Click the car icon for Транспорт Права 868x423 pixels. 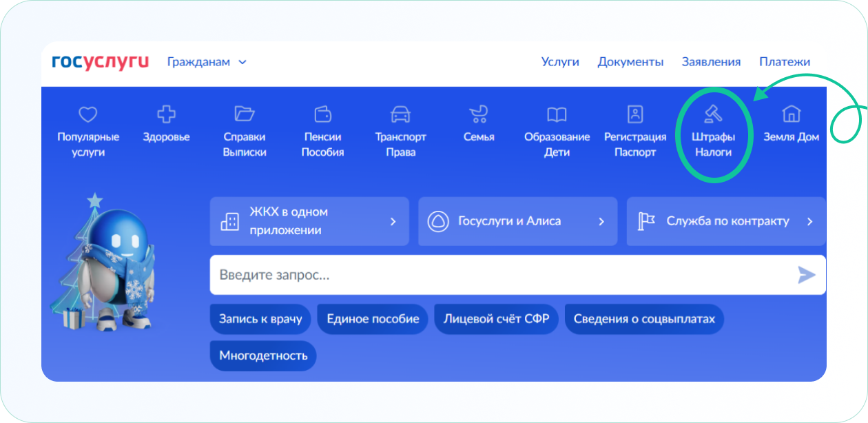click(x=400, y=114)
